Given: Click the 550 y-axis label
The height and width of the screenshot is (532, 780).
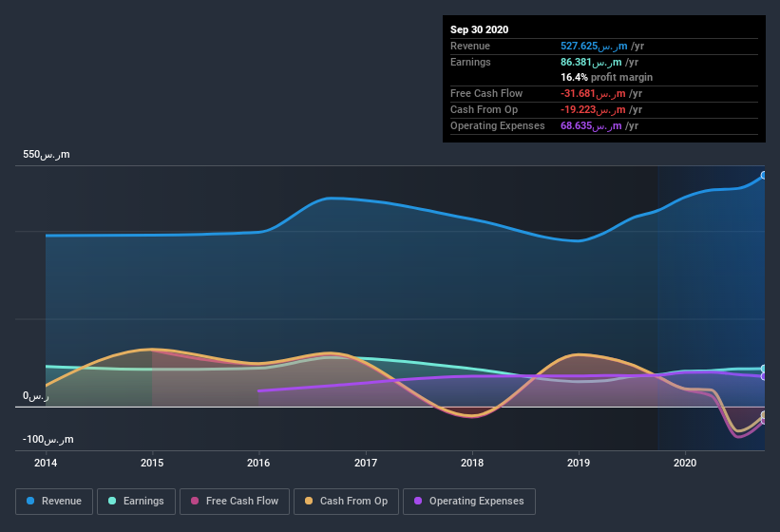Looking at the screenshot, I should click(46, 155).
